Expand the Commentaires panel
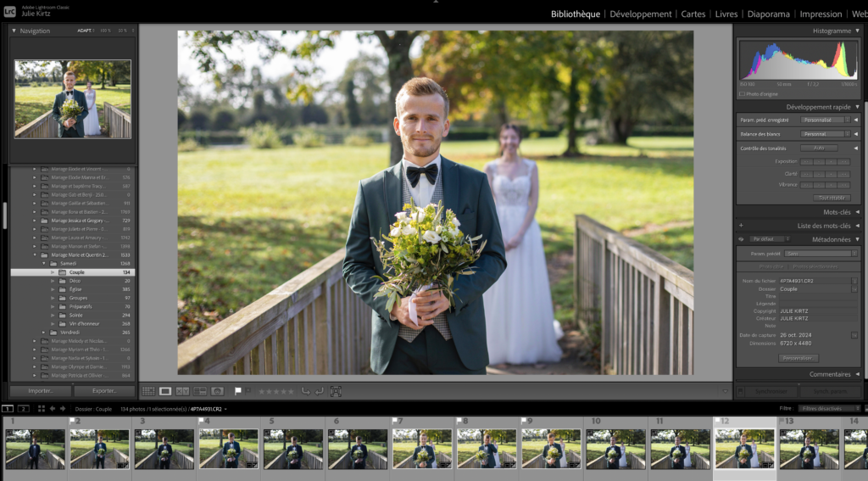Screen dimensions: 868x481 tap(858, 375)
